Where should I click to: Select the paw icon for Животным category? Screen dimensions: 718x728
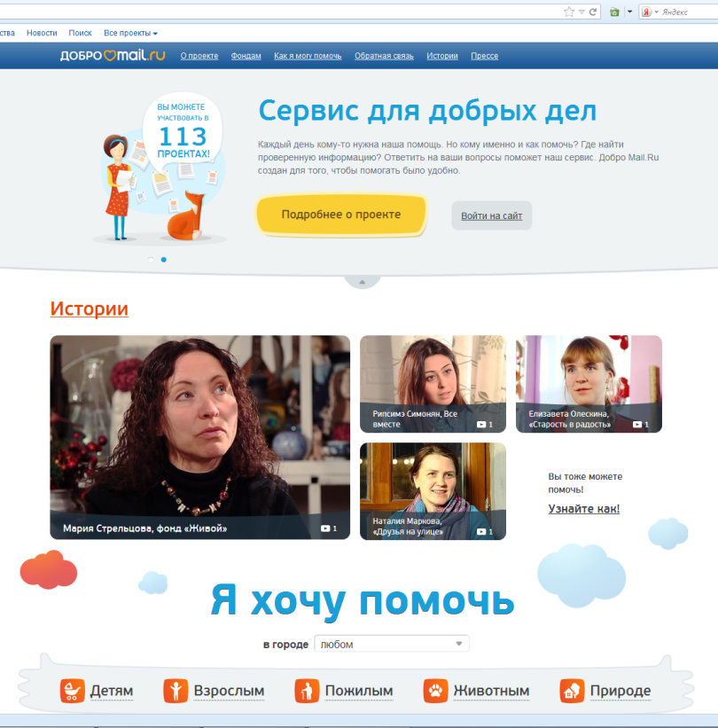[x=434, y=690]
